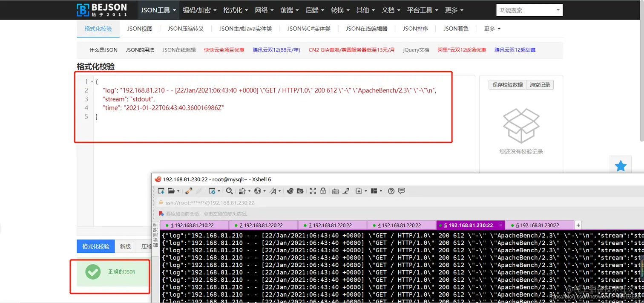Click the speech bubble feedback icon in Xshell
This screenshot has width=644, height=303.
coord(402,191)
